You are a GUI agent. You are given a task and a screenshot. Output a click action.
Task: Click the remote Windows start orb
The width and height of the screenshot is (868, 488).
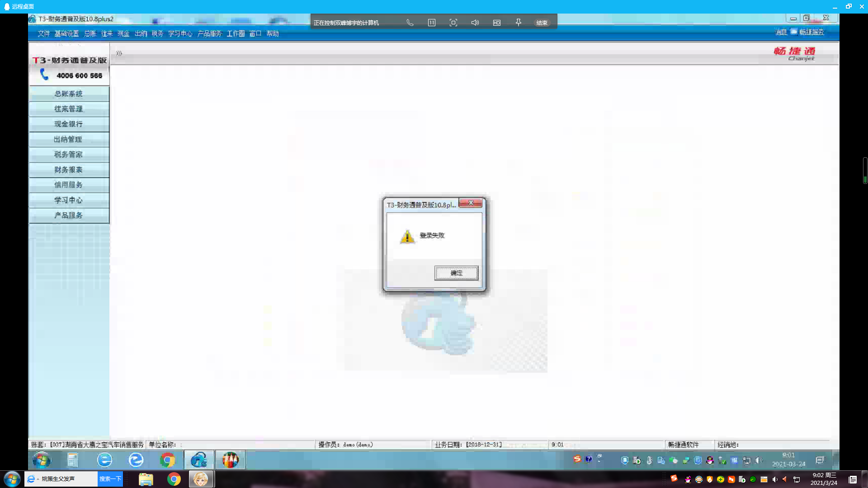42,460
